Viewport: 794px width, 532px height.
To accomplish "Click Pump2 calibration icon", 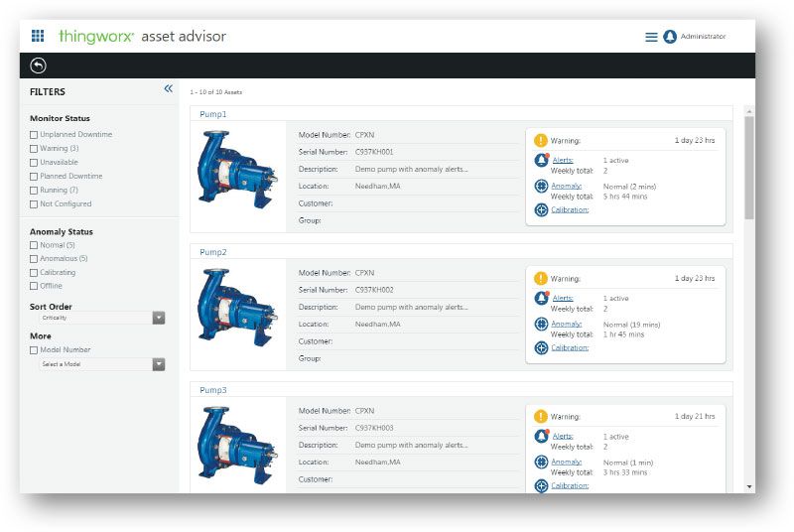I will pyautogui.click(x=541, y=347).
